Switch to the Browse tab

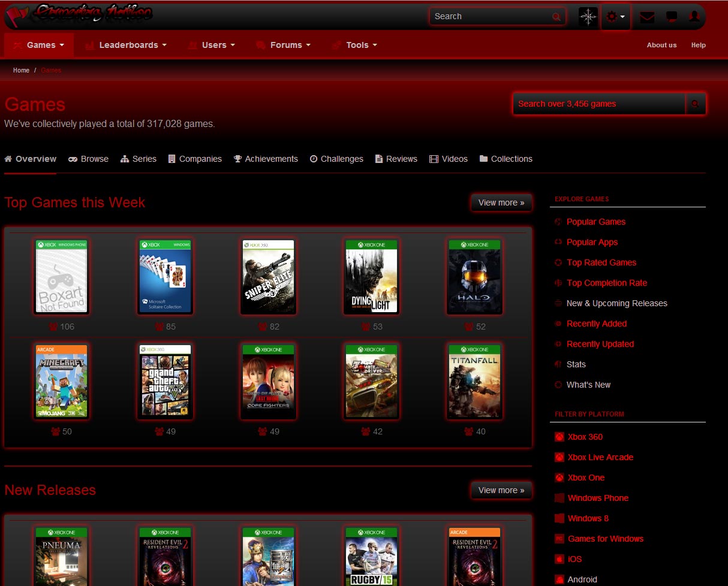coord(89,159)
